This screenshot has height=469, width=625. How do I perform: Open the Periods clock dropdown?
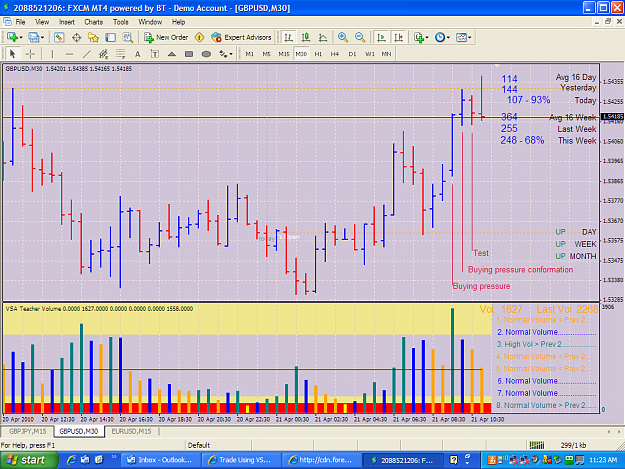pyautogui.click(x=442, y=37)
